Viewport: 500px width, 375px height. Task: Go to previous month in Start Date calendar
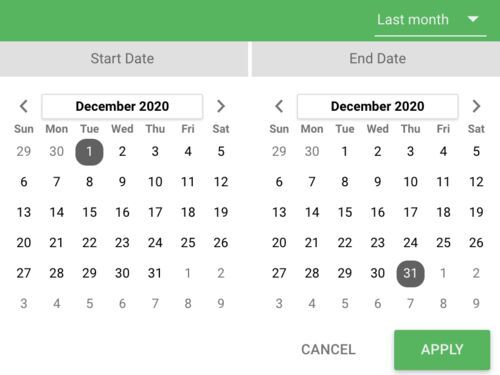(x=24, y=106)
